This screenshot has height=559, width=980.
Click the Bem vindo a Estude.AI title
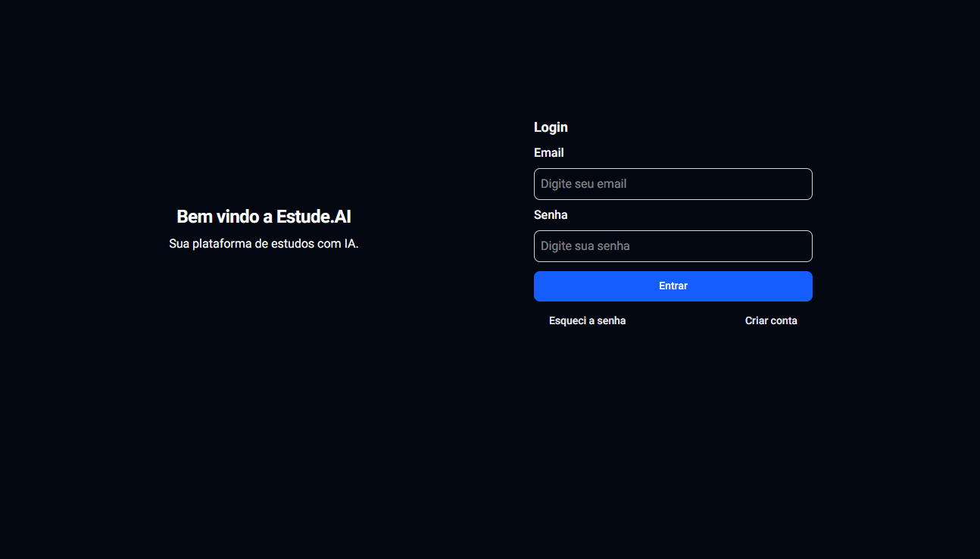264,216
